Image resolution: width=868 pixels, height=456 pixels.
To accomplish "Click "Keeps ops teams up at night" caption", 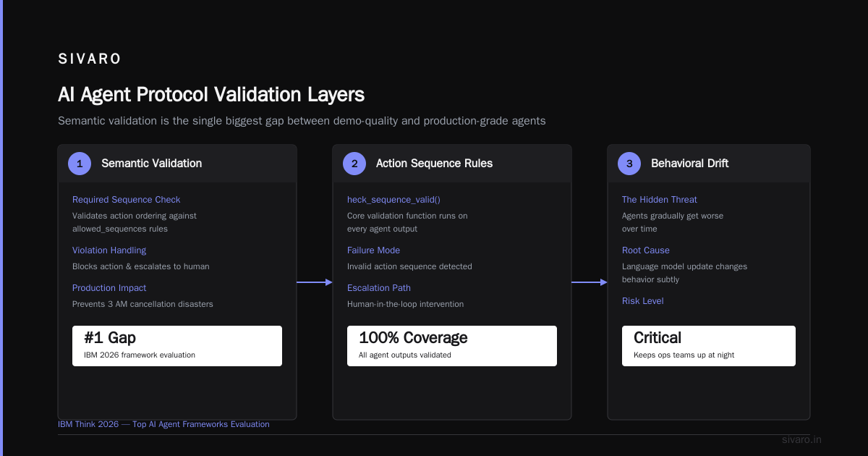I will pos(684,355).
